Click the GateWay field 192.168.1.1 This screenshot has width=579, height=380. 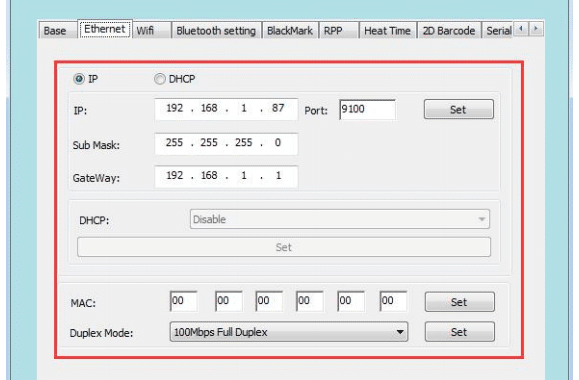click(226, 176)
